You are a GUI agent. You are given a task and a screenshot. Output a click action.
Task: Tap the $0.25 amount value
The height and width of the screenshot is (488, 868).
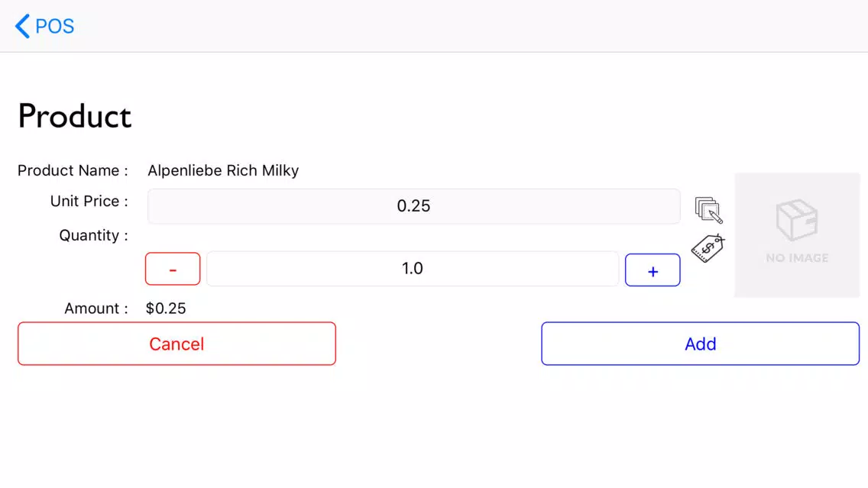pyautogui.click(x=166, y=309)
